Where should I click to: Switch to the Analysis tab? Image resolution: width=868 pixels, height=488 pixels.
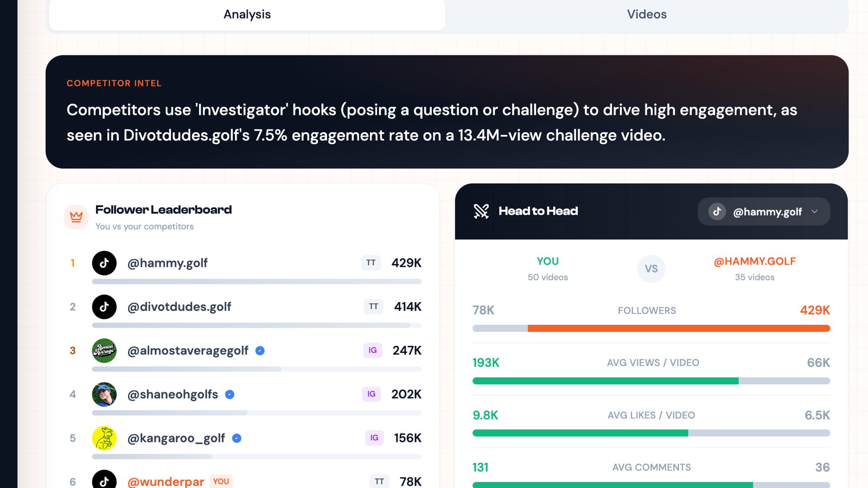[x=247, y=15]
